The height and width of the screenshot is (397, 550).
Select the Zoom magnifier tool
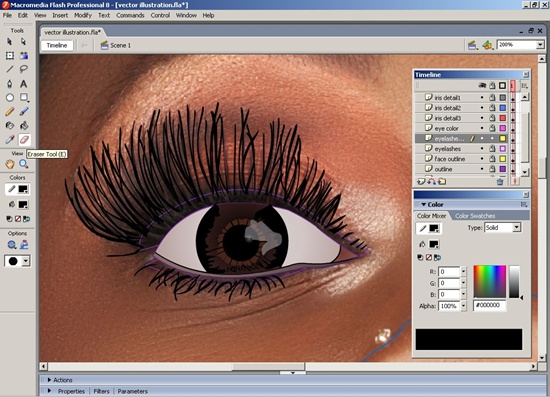click(x=24, y=164)
